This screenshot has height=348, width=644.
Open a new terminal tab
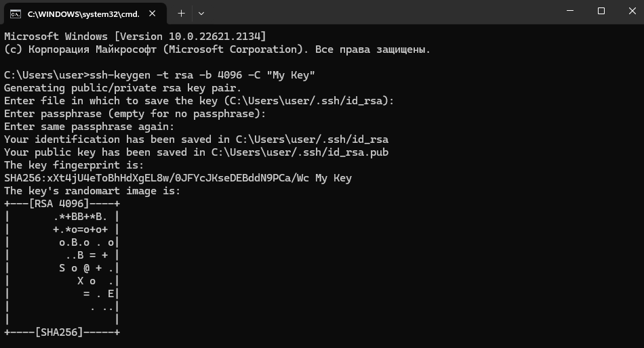pyautogui.click(x=181, y=14)
